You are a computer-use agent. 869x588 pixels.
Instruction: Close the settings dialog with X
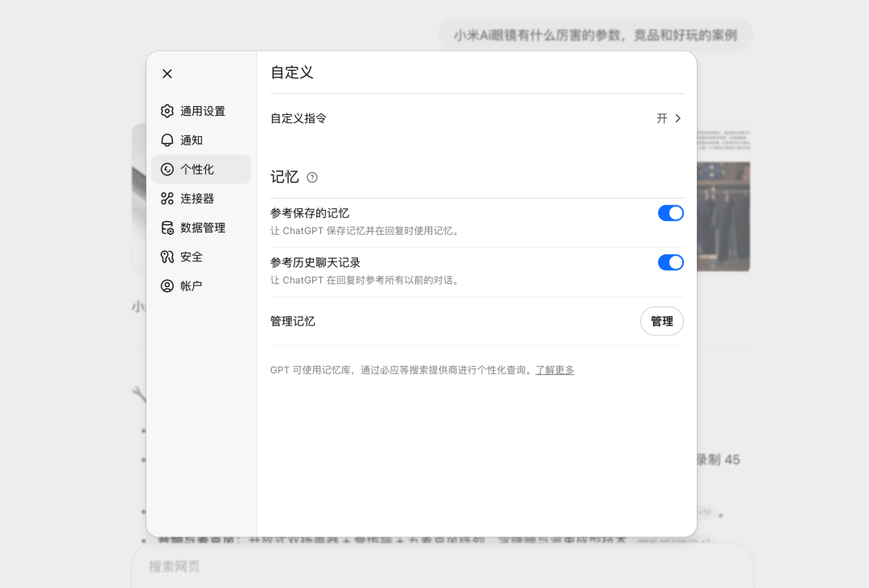167,74
